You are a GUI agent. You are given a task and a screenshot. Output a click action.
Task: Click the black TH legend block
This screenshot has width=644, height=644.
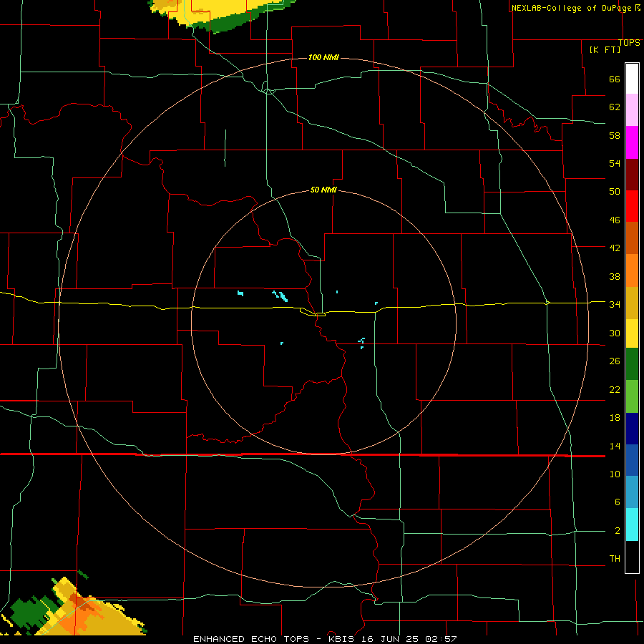(x=632, y=557)
